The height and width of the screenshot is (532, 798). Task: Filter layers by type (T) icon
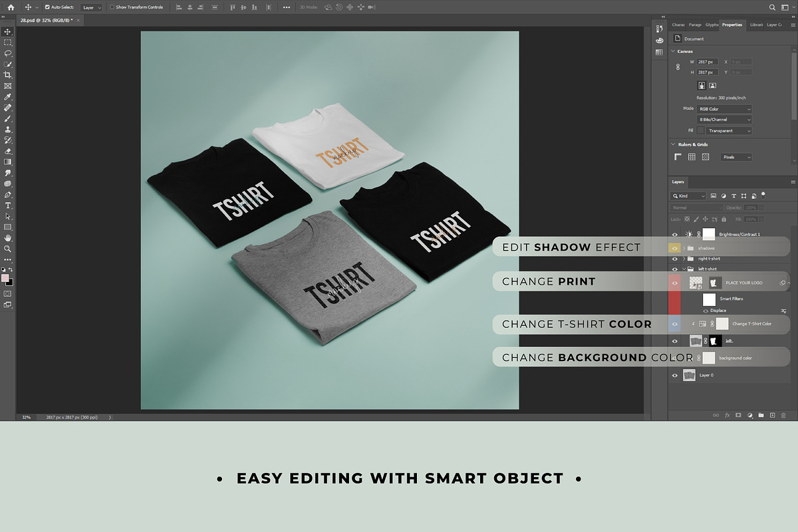(733, 196)
